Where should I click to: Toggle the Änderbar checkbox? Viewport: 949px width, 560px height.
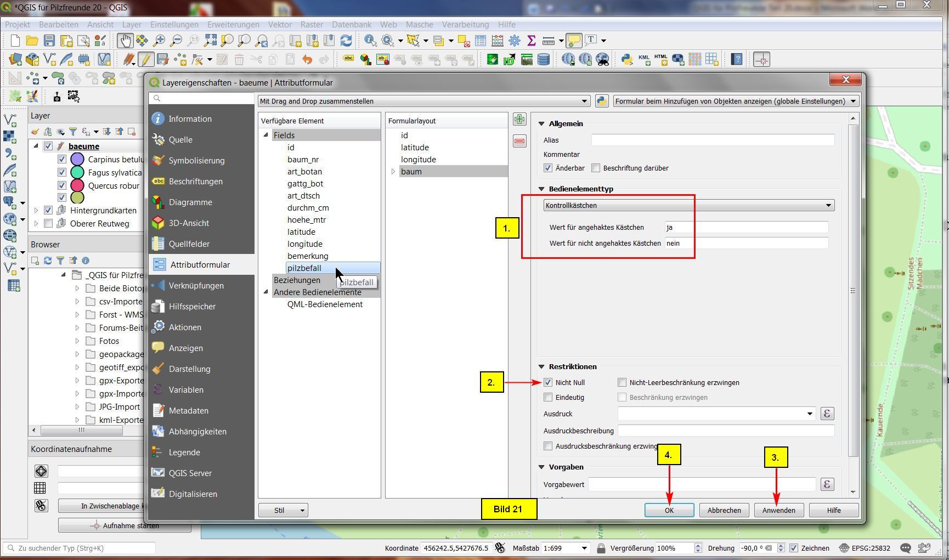(548, 168)
